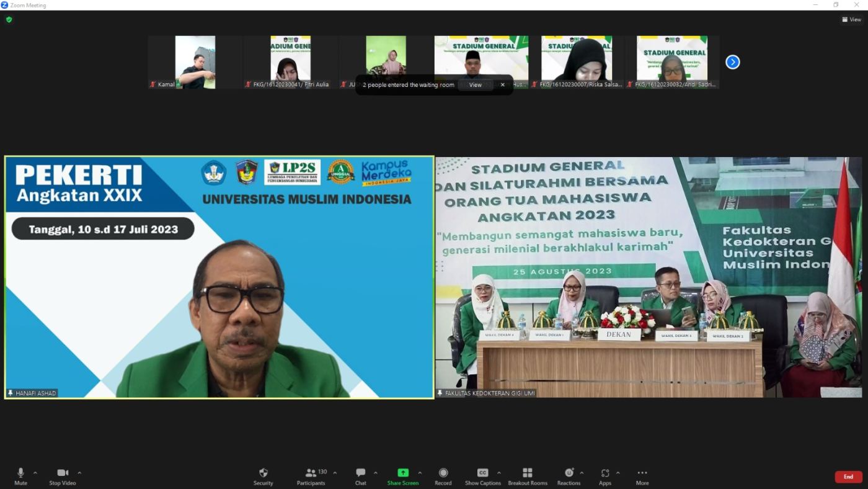The height and width of the screenshot is (489, 868).
Task: Expand the Show Captions options arrow
Action: coord(498,473)
